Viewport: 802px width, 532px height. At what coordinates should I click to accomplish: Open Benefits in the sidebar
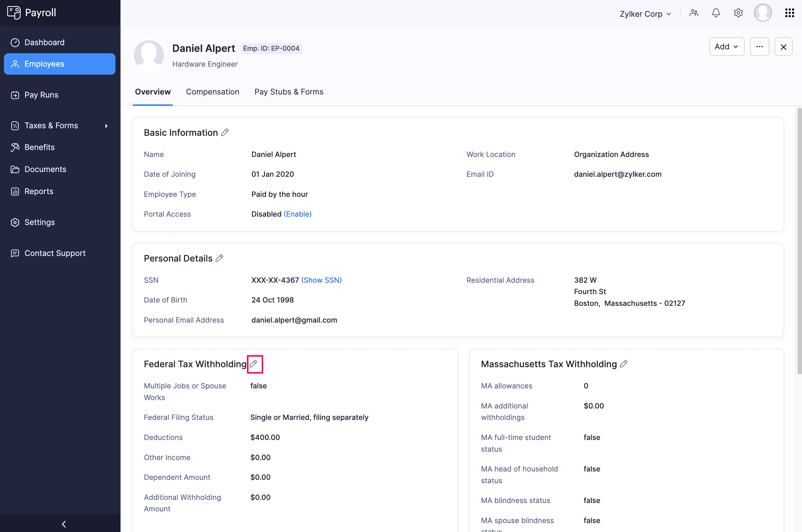[39, 147]
